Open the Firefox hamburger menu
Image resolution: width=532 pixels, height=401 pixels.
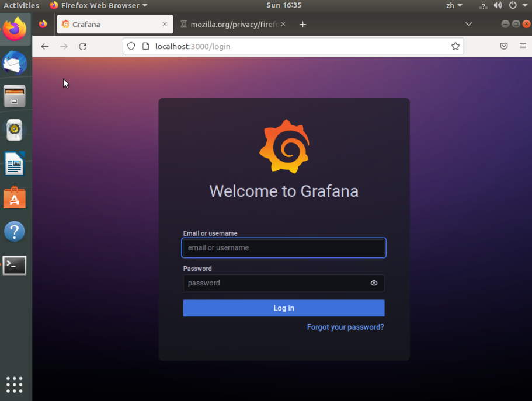click(x=523, y=46)
